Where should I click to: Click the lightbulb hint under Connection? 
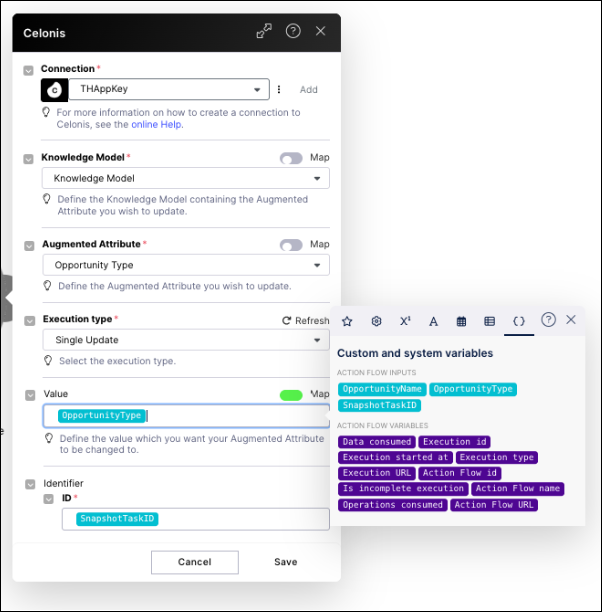tap(46, 112)
